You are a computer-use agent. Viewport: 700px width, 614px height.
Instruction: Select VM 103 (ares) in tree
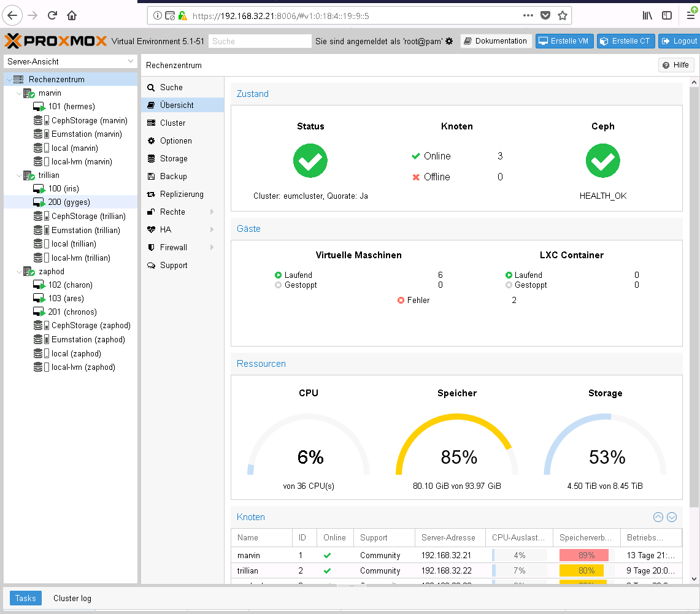pyautogui.click(x=66, y=298)
